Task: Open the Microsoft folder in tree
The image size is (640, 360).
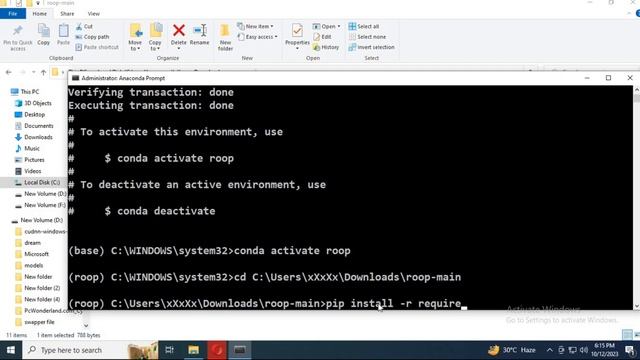Action: click(32, 254)
